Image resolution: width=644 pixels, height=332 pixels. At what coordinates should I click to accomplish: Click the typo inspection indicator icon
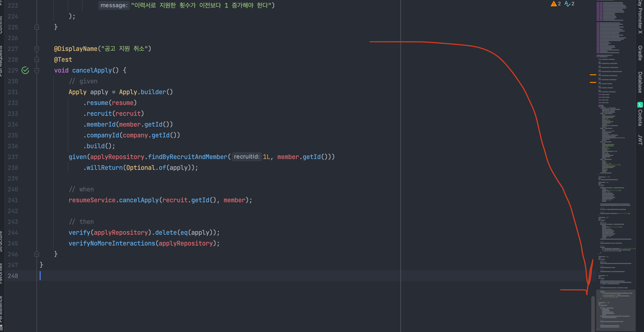click(567, 4)
